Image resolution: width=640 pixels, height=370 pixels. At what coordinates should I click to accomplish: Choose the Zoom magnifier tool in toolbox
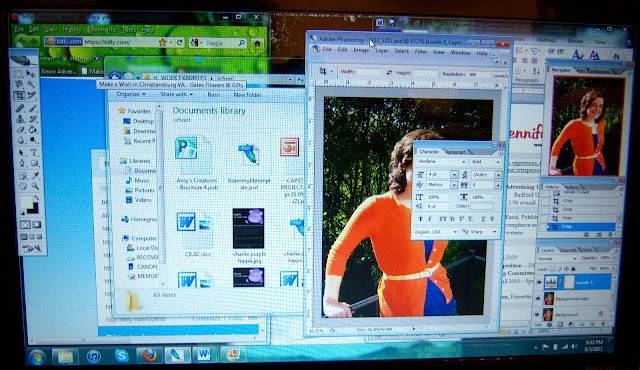tap(36, 186)
